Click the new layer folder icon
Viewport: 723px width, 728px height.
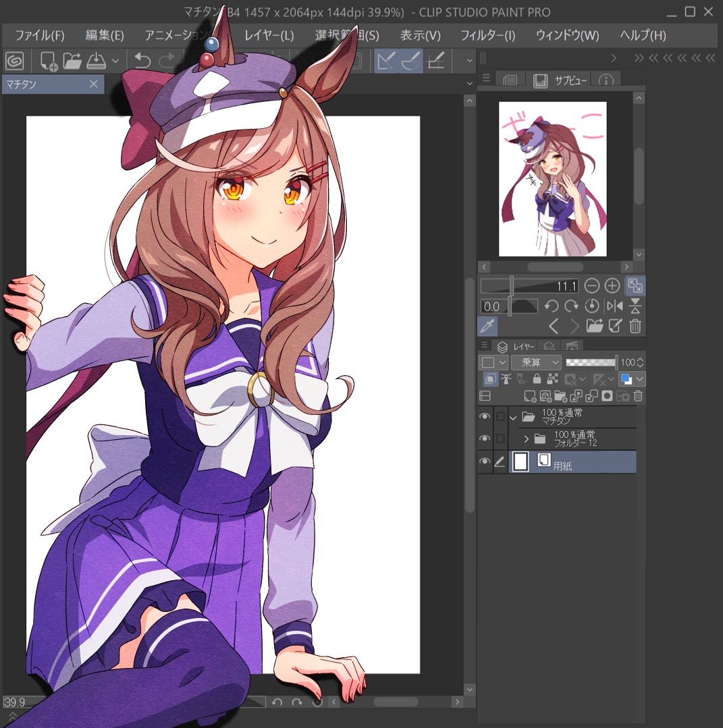click(x=560, y=397)
